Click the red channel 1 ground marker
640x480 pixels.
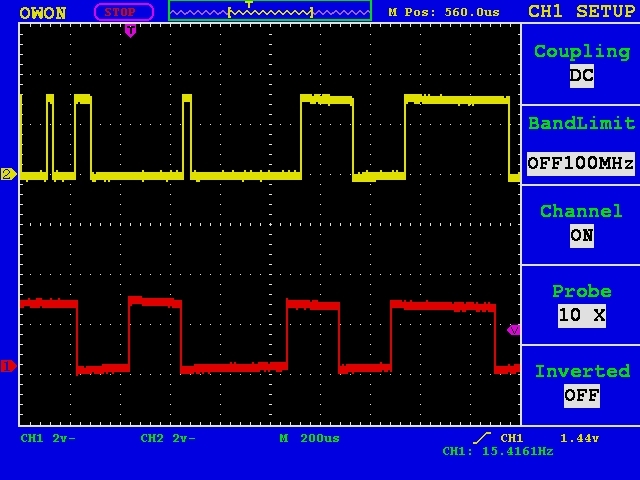coord(8,366)
